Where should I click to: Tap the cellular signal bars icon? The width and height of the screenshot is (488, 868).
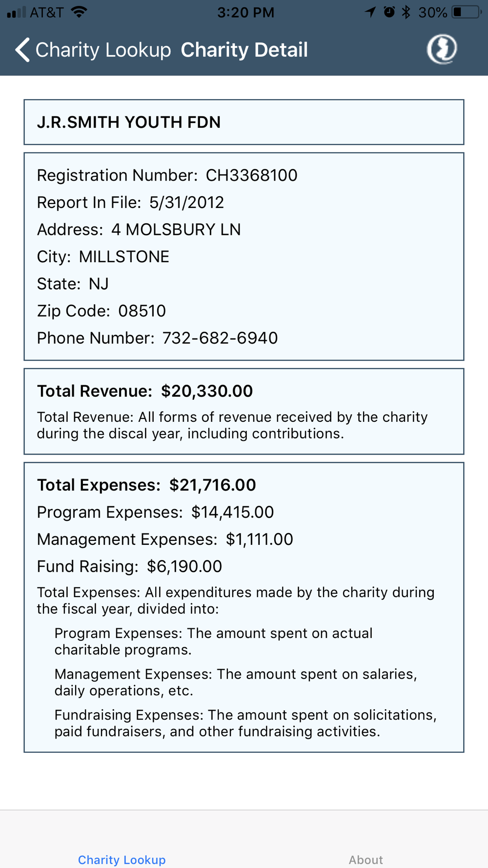point(16,12)
